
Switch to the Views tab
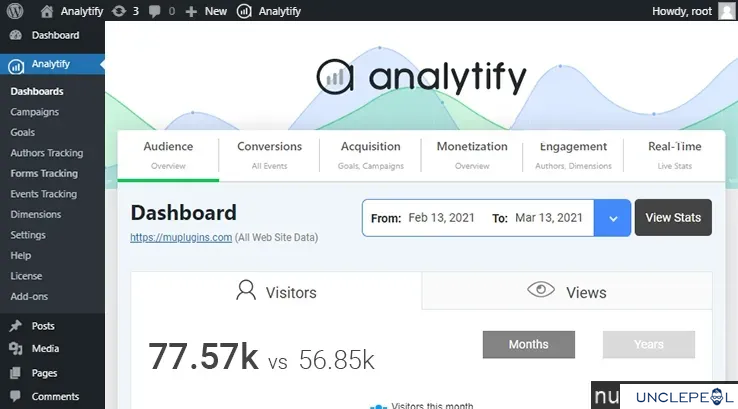pyautogui.click(x=567, y=291)
